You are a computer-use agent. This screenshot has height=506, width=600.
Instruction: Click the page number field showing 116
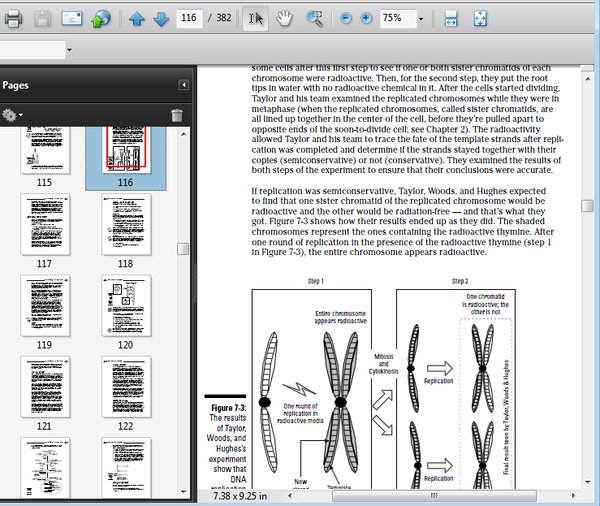tap(189, 19)
